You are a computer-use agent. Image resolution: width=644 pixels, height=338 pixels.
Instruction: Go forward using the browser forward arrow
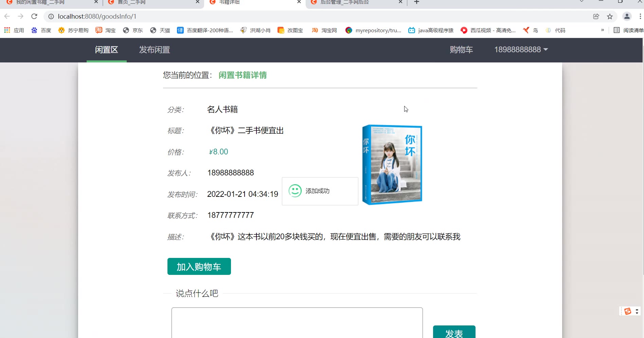coord(20,16)
